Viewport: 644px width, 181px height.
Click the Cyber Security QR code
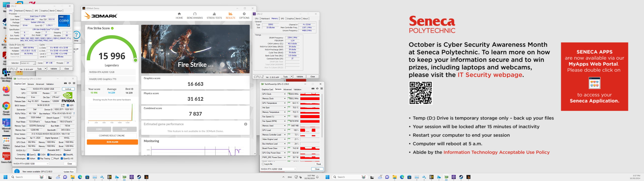pos(420,93)
